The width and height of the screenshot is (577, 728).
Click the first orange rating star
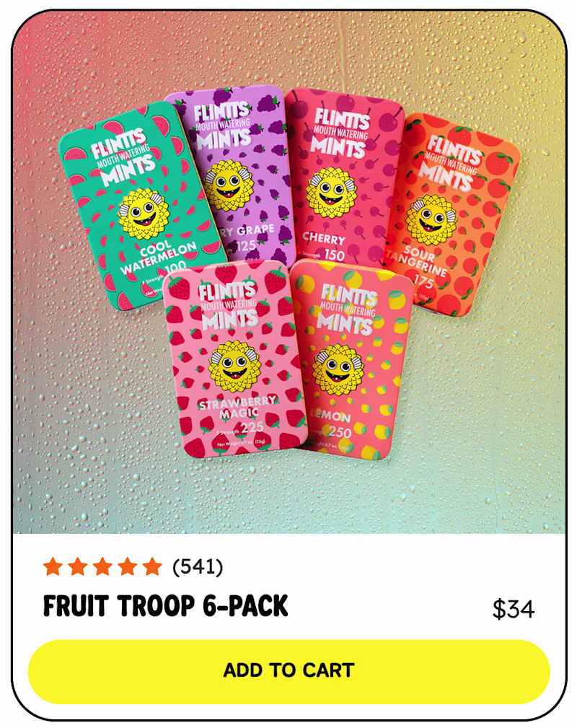[x=53, y=567]
